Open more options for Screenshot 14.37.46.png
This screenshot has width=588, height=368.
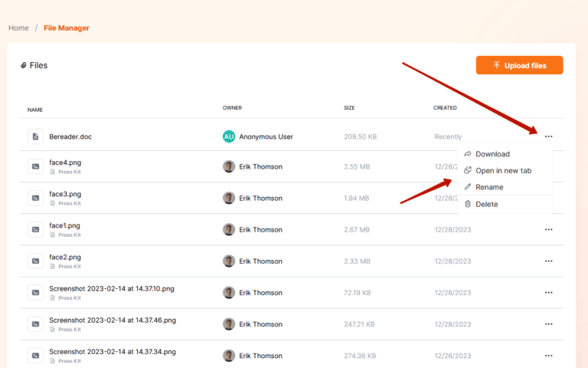[x=548, y=324]
